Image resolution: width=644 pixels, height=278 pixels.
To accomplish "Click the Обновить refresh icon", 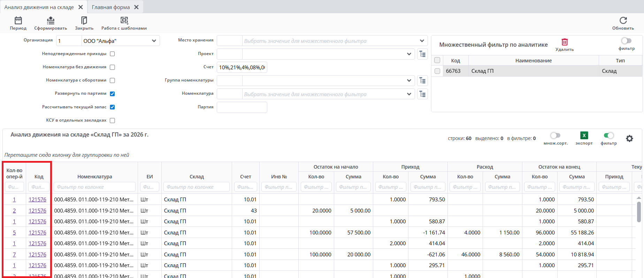I will [x=623, y=21].
